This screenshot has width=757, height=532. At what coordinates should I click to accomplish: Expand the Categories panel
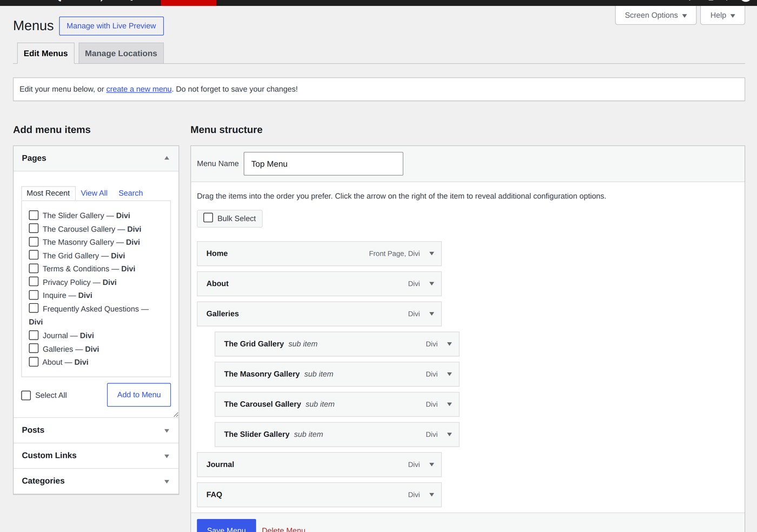point(96,481)
